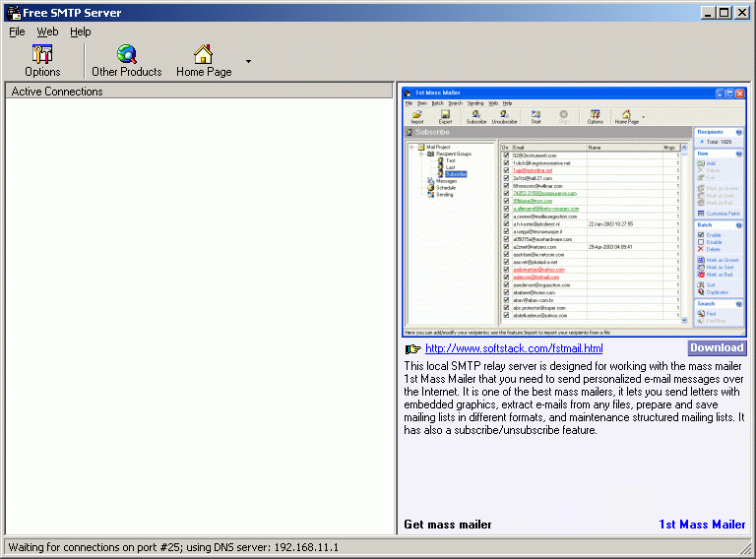Open the Home Page house icon
Viewport: 756px width, 559px height.
click(x=204, y=54)
